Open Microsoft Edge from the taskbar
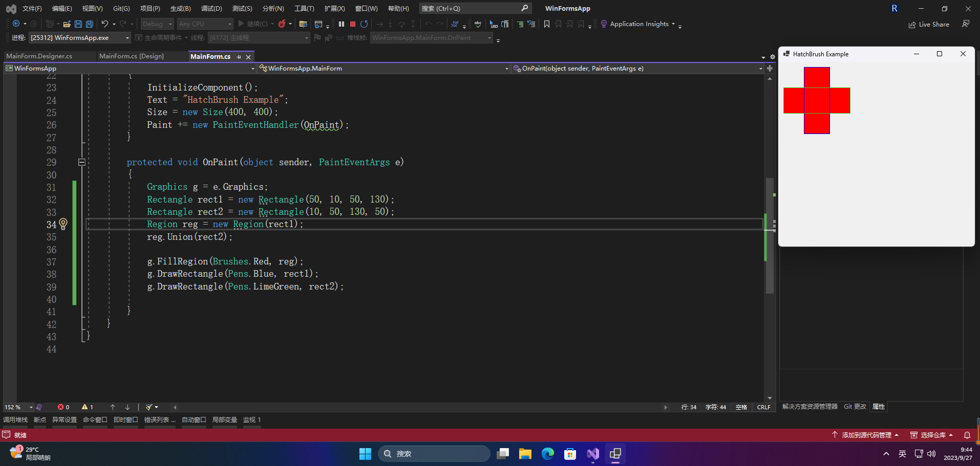 (548, 454)
